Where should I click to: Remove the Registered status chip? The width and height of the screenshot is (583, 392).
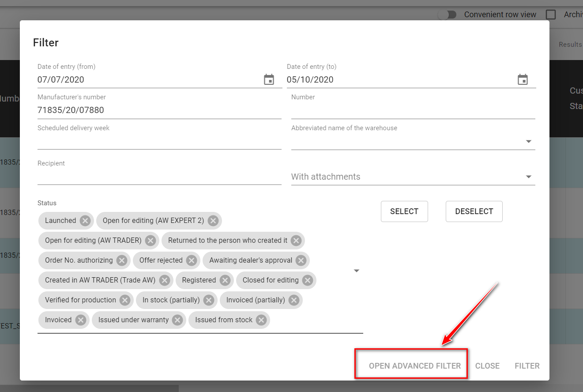pyautogui.click(x=225, y=280)
